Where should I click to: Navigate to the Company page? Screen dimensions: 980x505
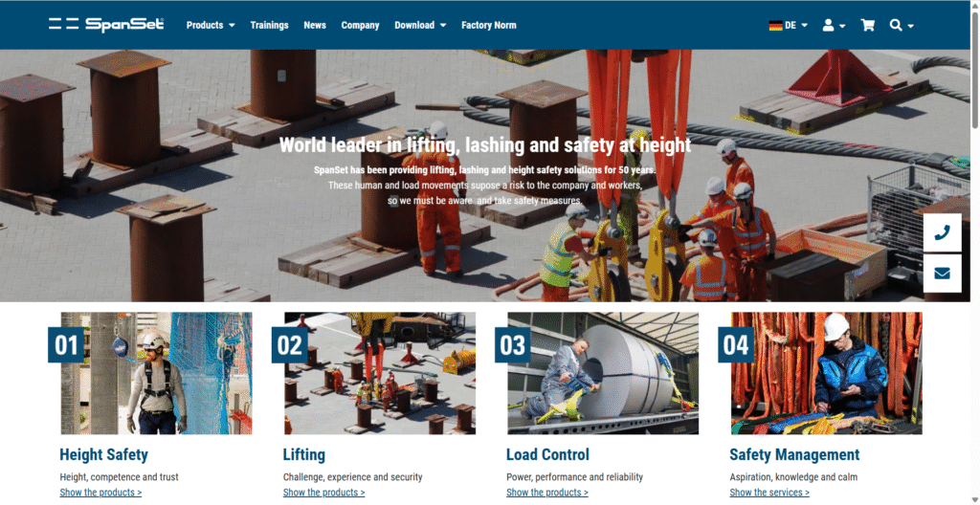pos(360,26)
